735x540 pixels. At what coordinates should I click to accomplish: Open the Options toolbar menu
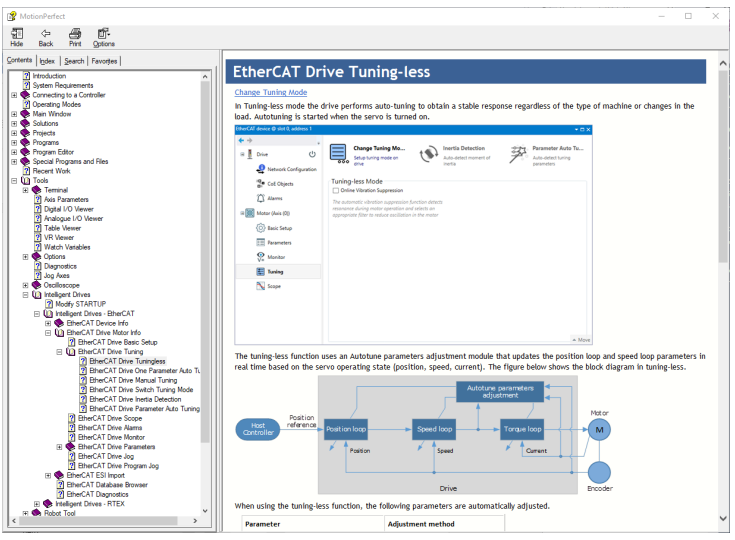point(104,38)
